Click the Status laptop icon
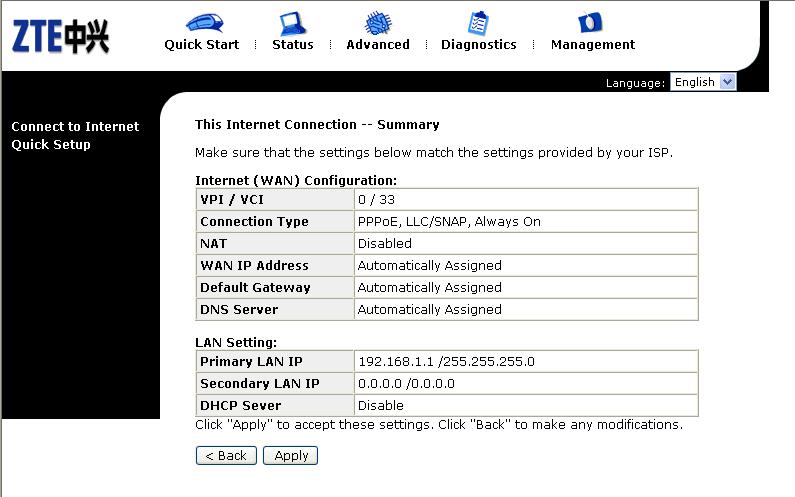 click(x=293, y=23)
